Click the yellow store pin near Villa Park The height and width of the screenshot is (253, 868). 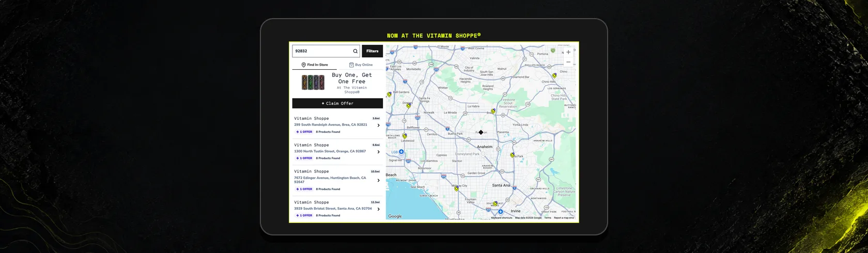point(513,155)
